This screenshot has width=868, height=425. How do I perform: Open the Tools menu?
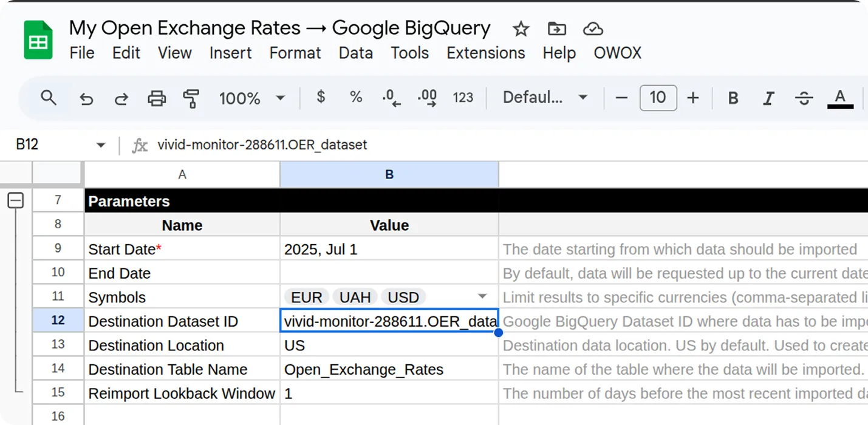tap(410, 53)
